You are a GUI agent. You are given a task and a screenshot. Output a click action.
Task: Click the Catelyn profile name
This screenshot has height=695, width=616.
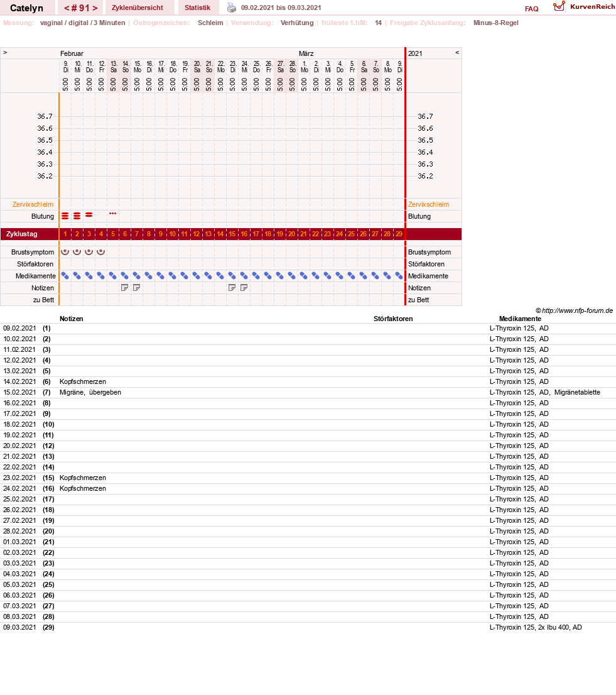point(26,8)
